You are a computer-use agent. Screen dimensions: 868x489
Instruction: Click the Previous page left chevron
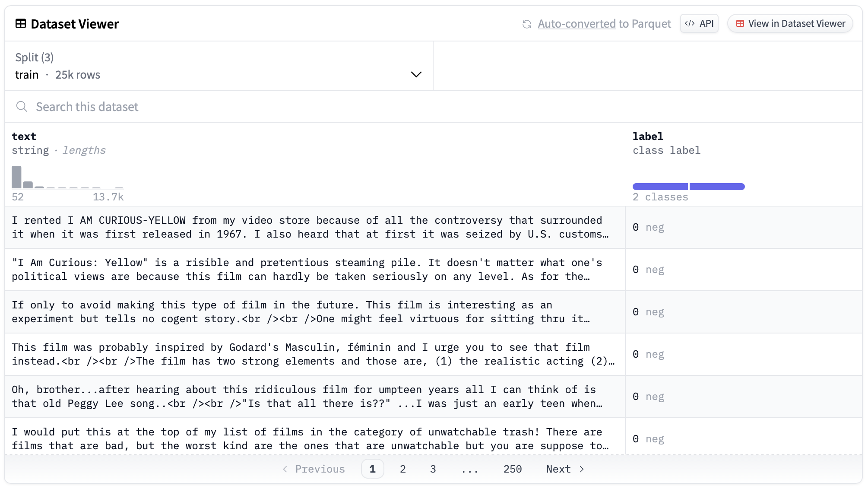pos(285,469)
